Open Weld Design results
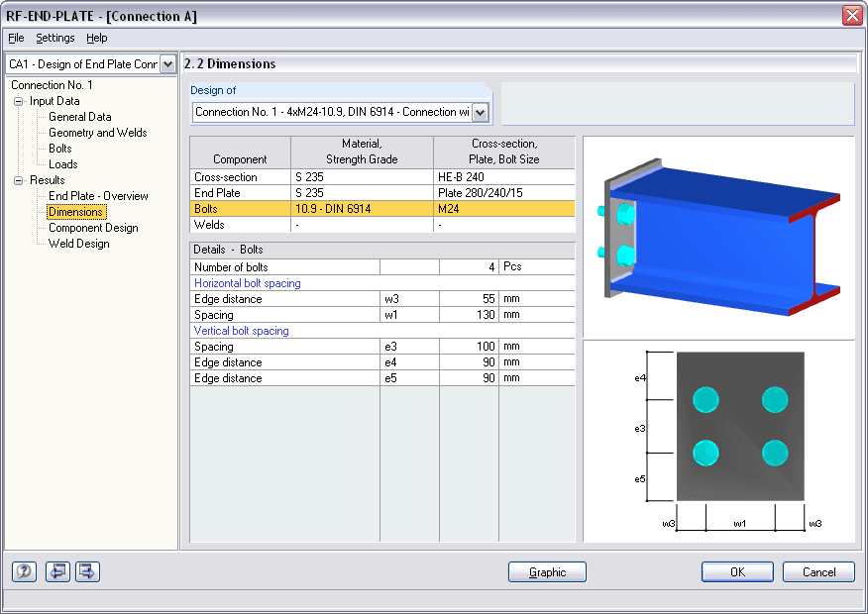868x614 pixels. [78, 244]
